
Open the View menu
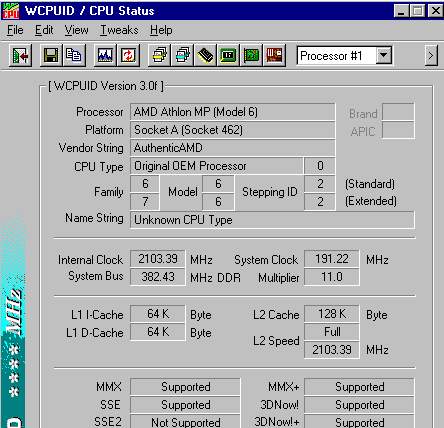coord(76,30)
